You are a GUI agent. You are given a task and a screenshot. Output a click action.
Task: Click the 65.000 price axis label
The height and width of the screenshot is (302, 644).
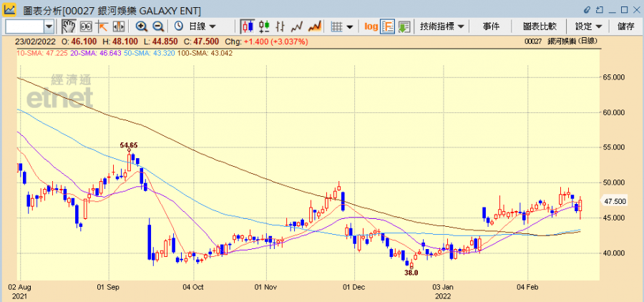[615, 77]
